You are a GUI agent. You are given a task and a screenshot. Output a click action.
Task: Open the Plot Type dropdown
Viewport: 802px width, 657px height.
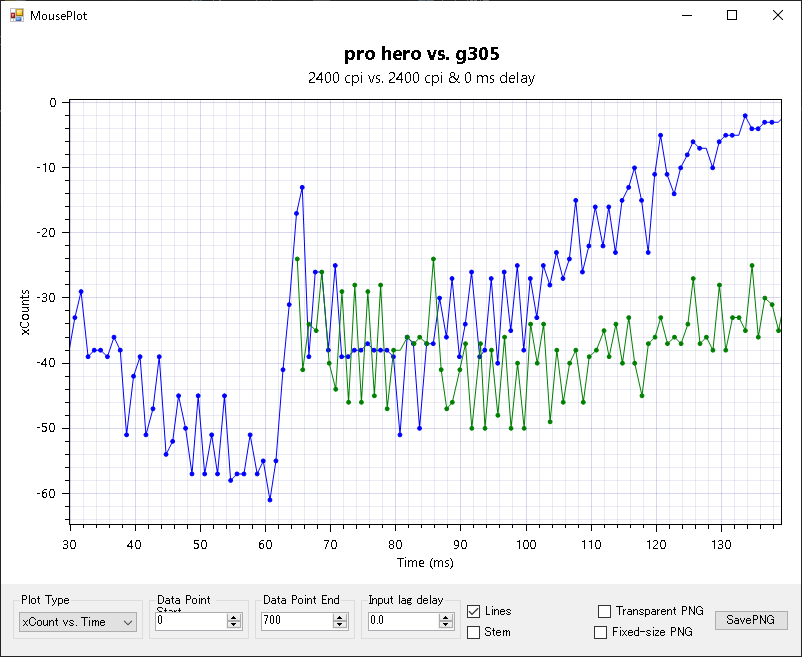point(78,622)
